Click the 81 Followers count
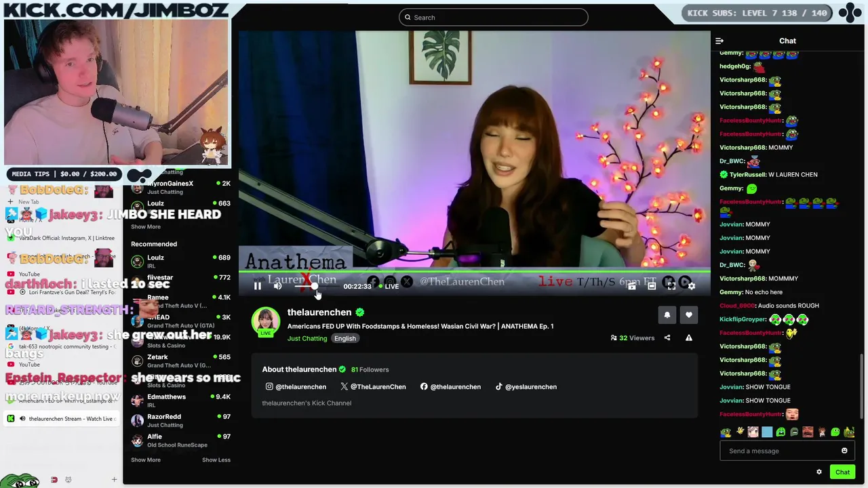This screenshot has width=868, height=488. point(370,369)
